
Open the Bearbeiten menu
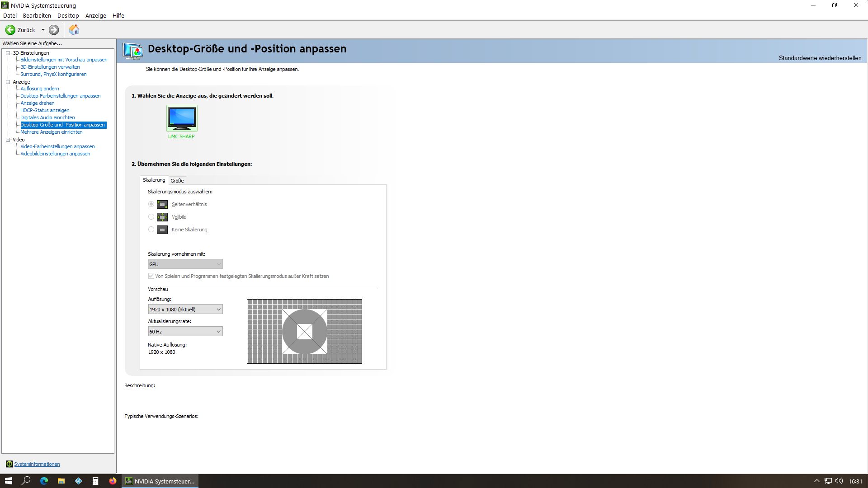tap(37, 15)
